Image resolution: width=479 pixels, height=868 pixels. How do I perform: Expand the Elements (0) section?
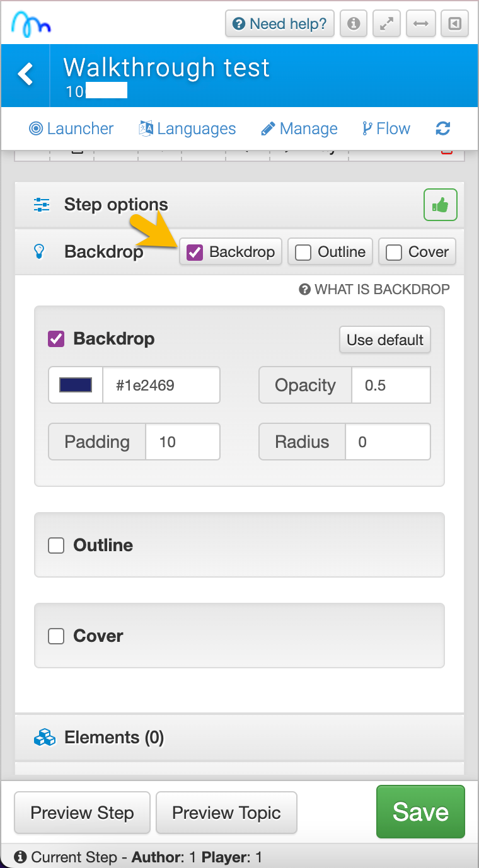tap(113, 737)
